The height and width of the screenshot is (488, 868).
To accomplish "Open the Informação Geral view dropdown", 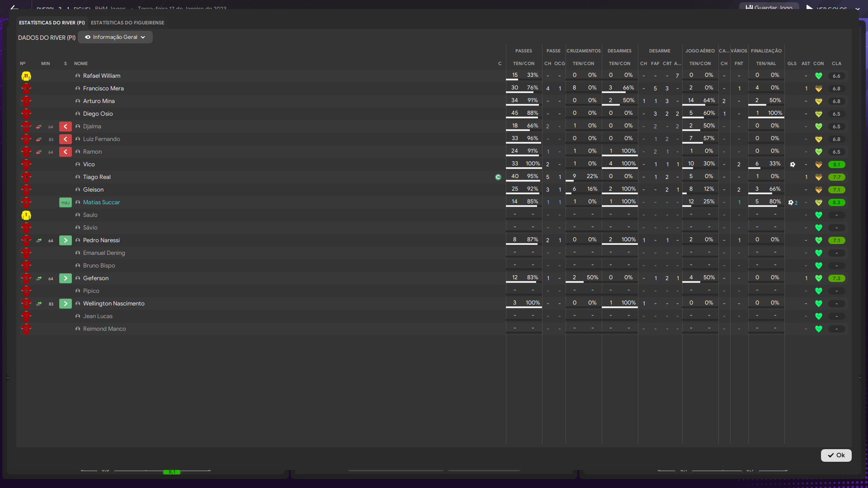I will click(x=115, y=37).
